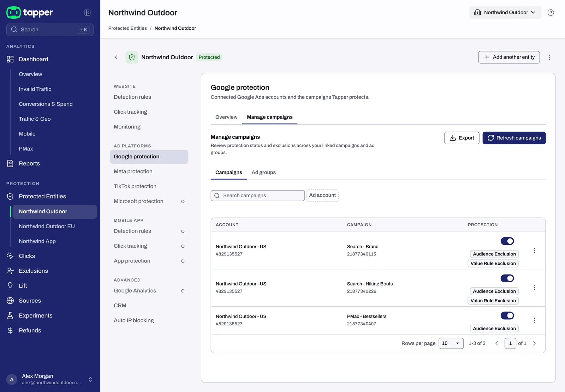
Task: Toggle protection for Search - Hiking Boots campaign
Action: tap(507, 278)
